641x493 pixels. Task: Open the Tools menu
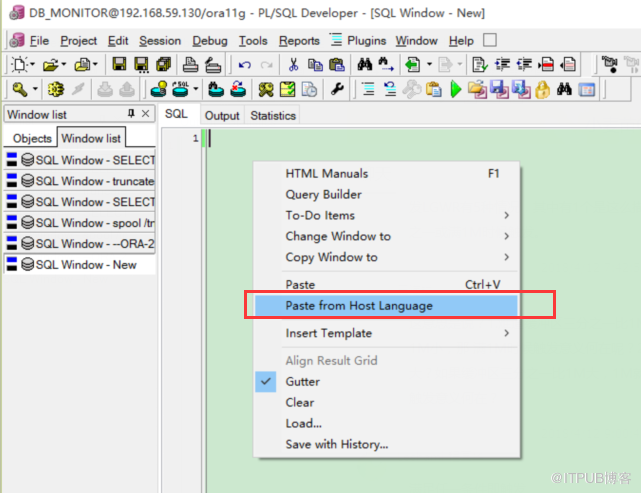pos(253,40)
